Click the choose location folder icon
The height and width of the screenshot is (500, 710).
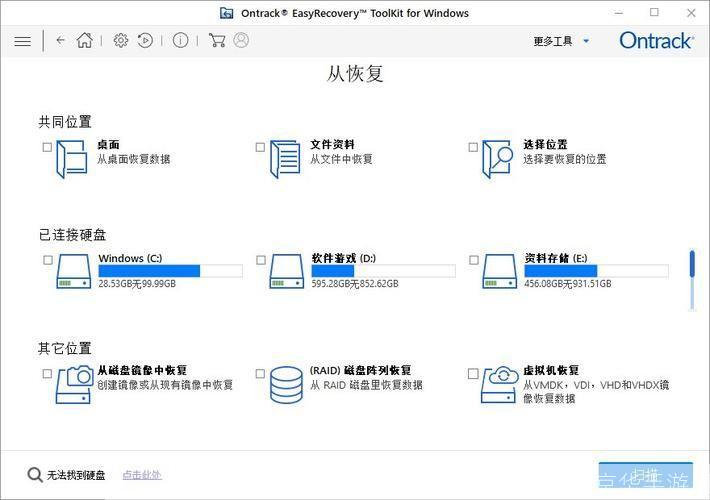(x=497, y=159)
